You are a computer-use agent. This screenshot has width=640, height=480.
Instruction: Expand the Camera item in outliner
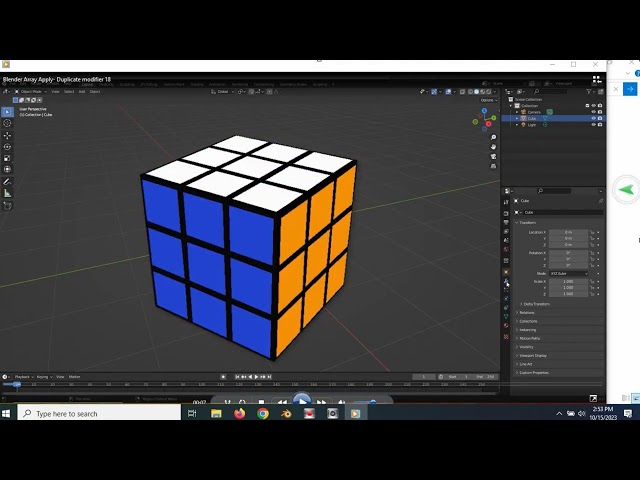[x=517, y=112]
